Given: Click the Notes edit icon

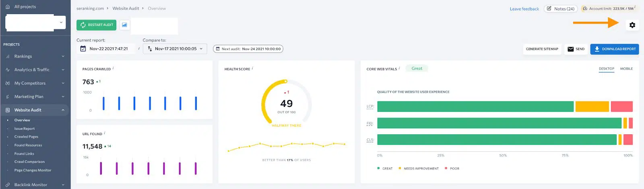Looking at the screenshot, I should click(x=549, y=8).
